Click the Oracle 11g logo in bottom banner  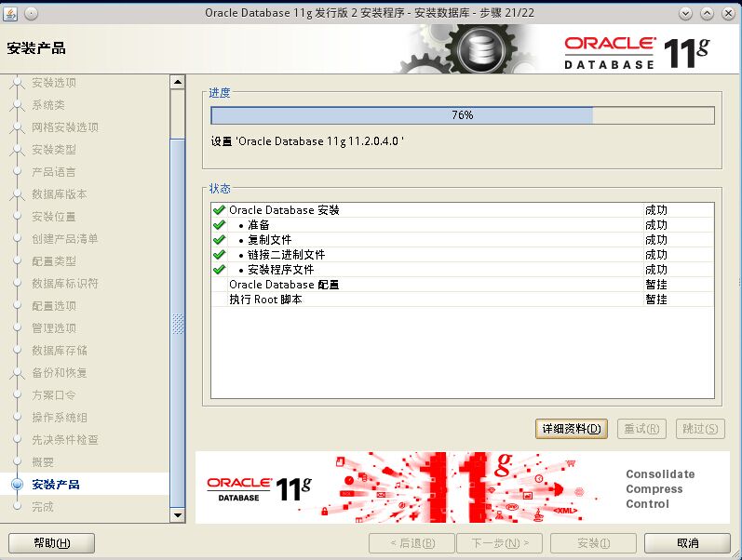tap(260, 489)
